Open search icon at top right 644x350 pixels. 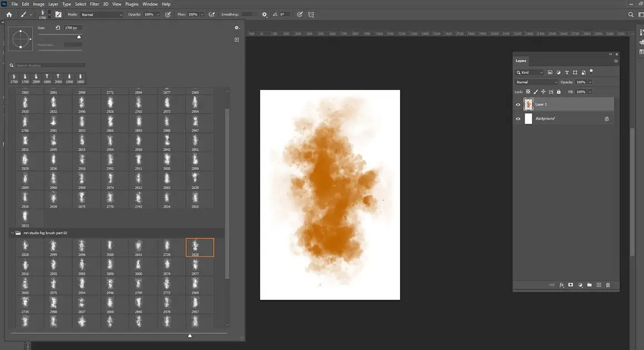[631, 14]
